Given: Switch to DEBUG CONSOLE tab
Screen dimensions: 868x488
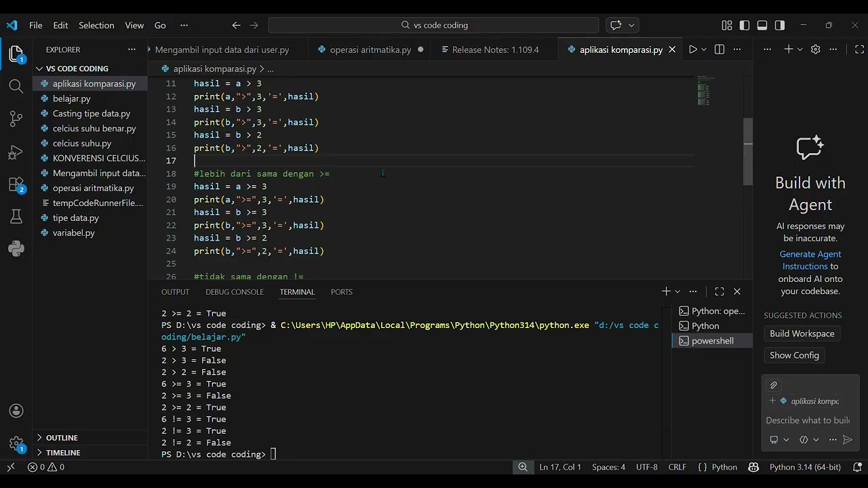Looking at the screenshot, I should point(235,292).
